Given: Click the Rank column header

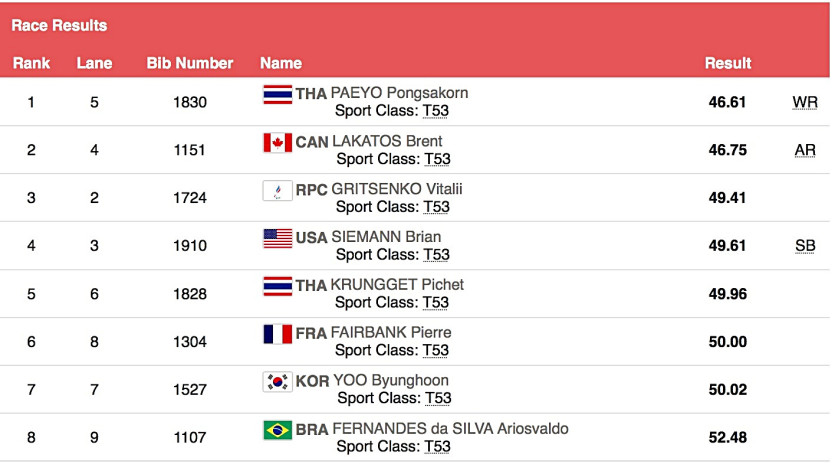Looking at the screenshot, I should coord(31,63).
